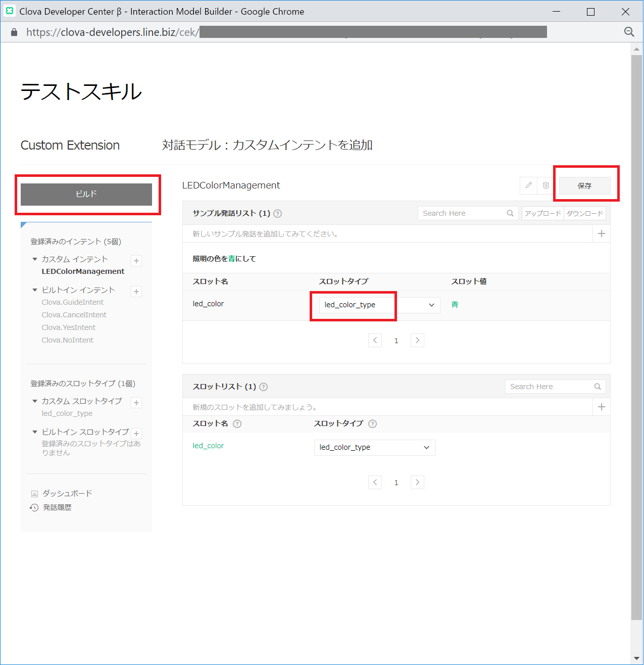The width and height of the screenshot is (644, 665).
Task: Click the trash delete icon for the intent
Action: click(546, 185)
